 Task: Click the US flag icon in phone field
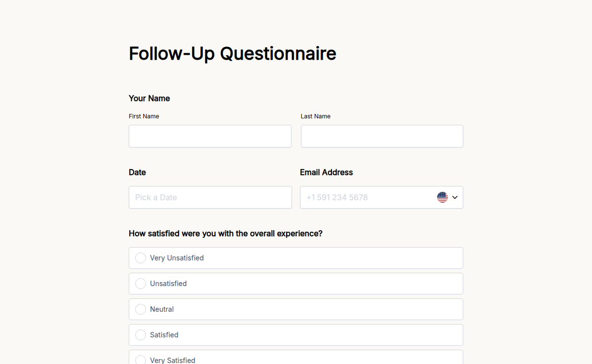pyautogui.click(x=443, y=197)
